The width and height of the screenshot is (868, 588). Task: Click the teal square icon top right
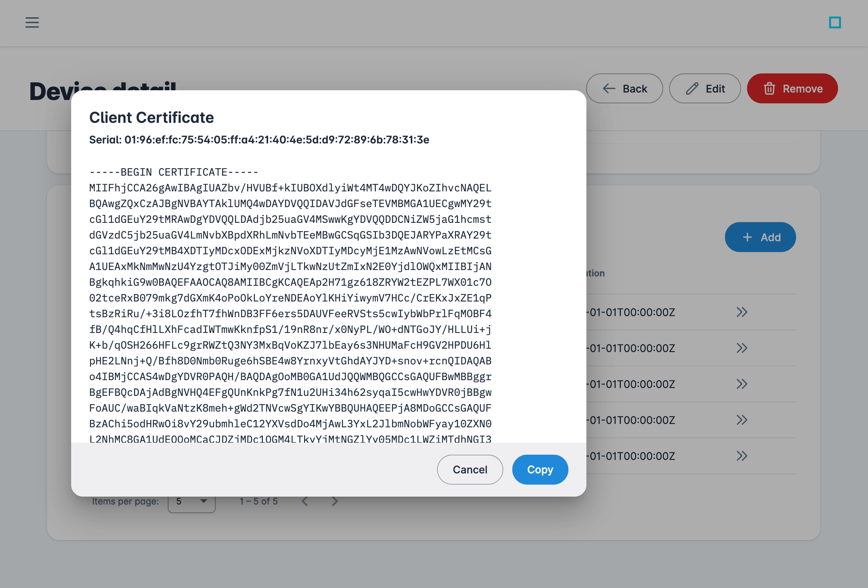[x=835, y=22]
